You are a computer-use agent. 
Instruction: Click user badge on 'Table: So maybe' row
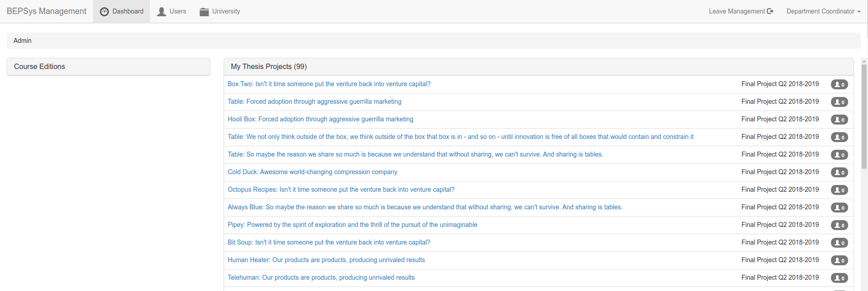pyautogui.click(x=840, y=155)
